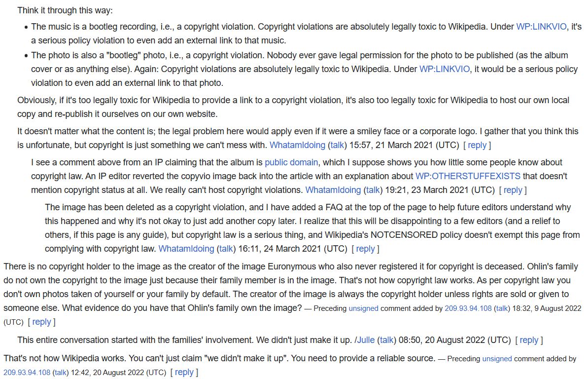Viewport: 588px width, 379px height.
Task: Reply to the 19:21, 23 March 2021 comment
Action: click(513, 190)
